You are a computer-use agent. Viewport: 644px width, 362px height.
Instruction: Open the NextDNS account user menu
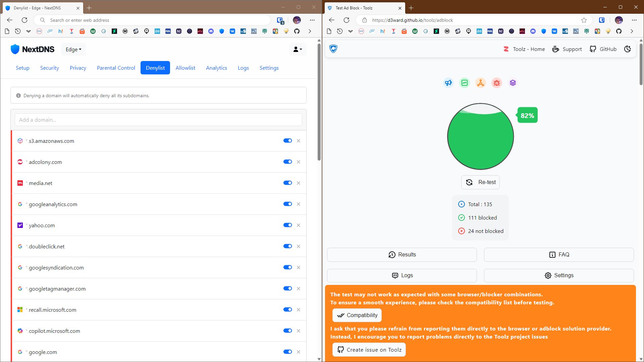(298, 50)
